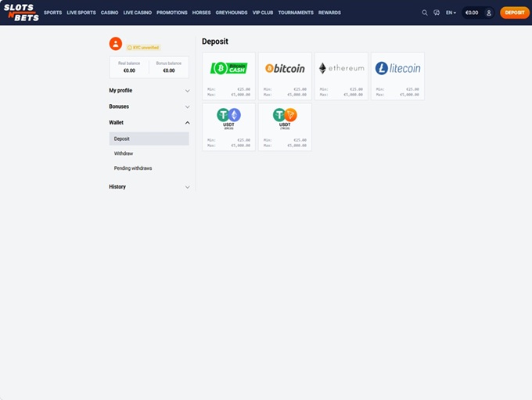Click the Deposit page heading

pos(215,41)
